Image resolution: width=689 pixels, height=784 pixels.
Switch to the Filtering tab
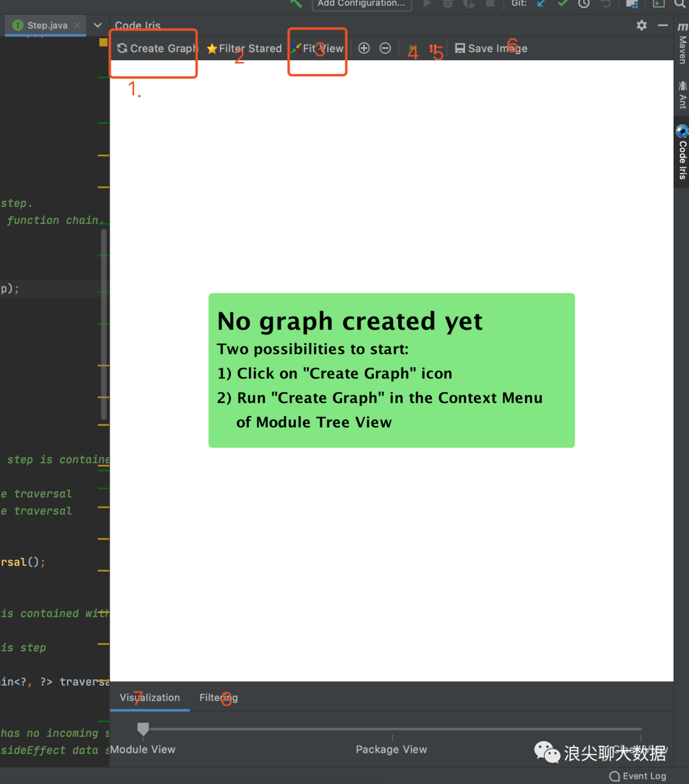(x=218, y=698)
